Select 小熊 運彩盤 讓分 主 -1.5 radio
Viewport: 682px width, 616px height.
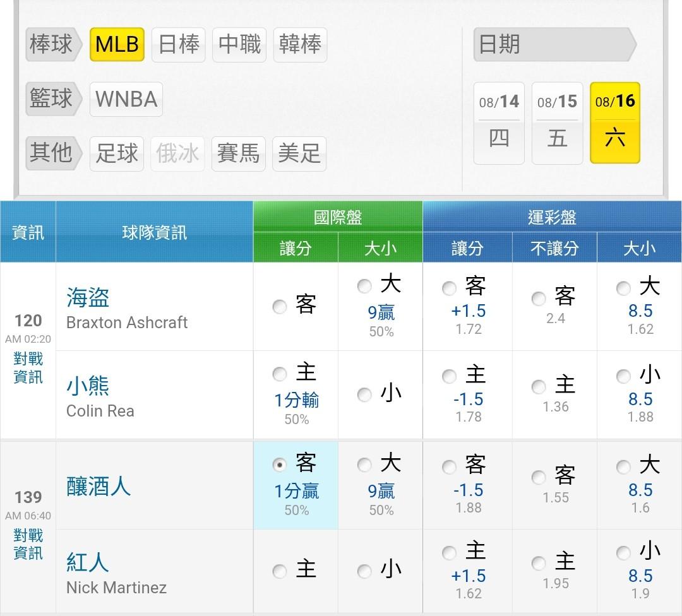click(450, 376)
